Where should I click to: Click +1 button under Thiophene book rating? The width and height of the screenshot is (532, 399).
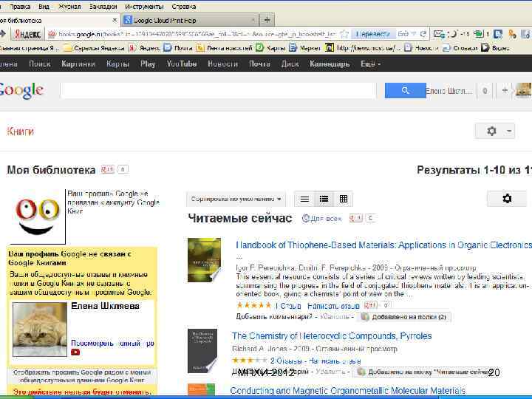point(370,305)
